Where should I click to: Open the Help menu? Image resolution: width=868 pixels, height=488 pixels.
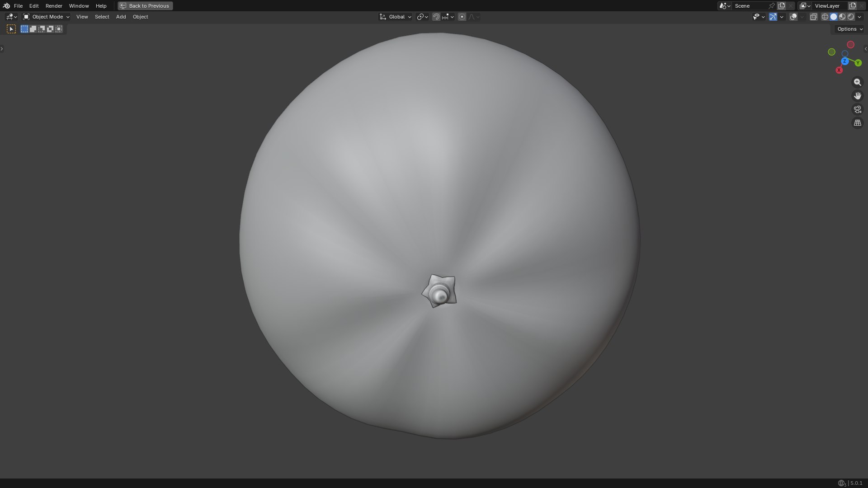click(101, 6)
